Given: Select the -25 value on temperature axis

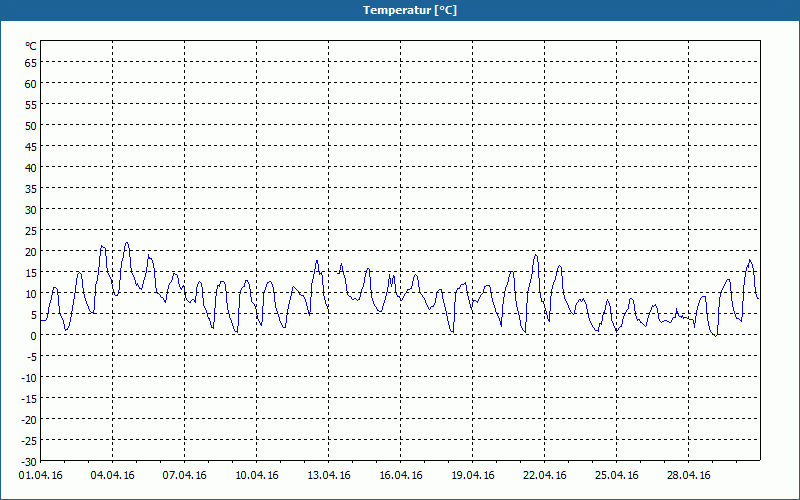Looking at the screenshot, I should 29,441.
